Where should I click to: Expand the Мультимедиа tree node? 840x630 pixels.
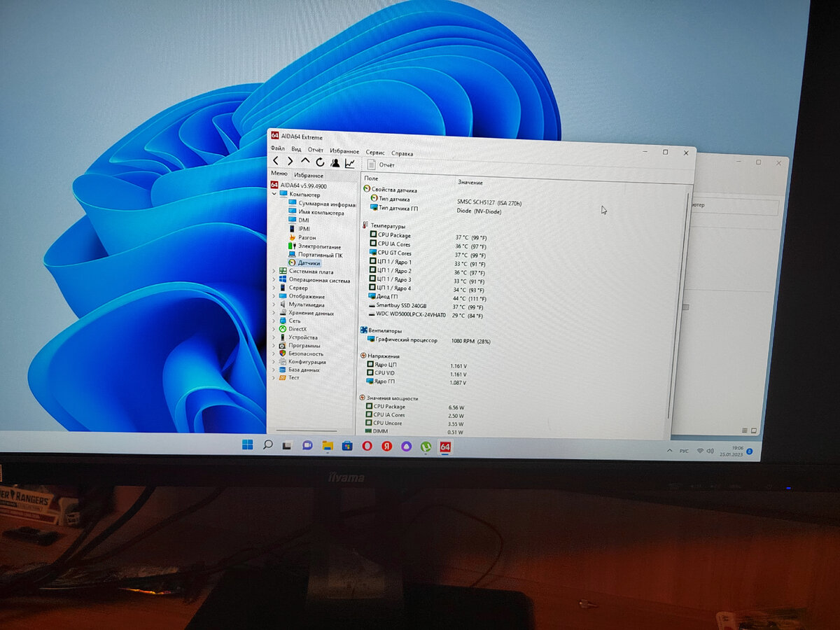[274, 304]
